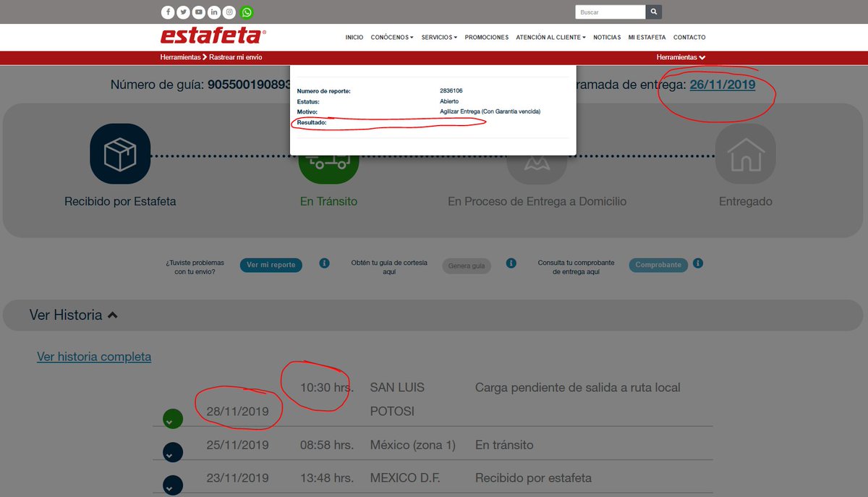Expand the 23/11/2019 history row circle
Screen dimensions: 868x497
coord(173,485)
